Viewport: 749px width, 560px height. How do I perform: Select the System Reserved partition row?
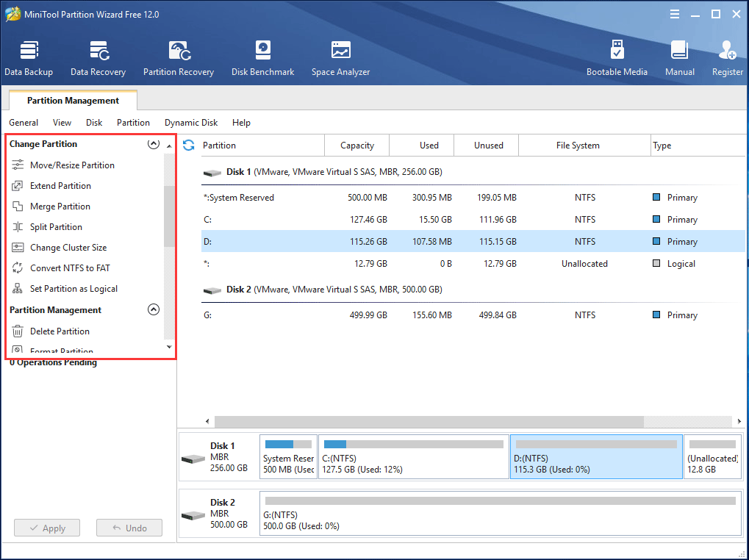(x=473, y=198)
